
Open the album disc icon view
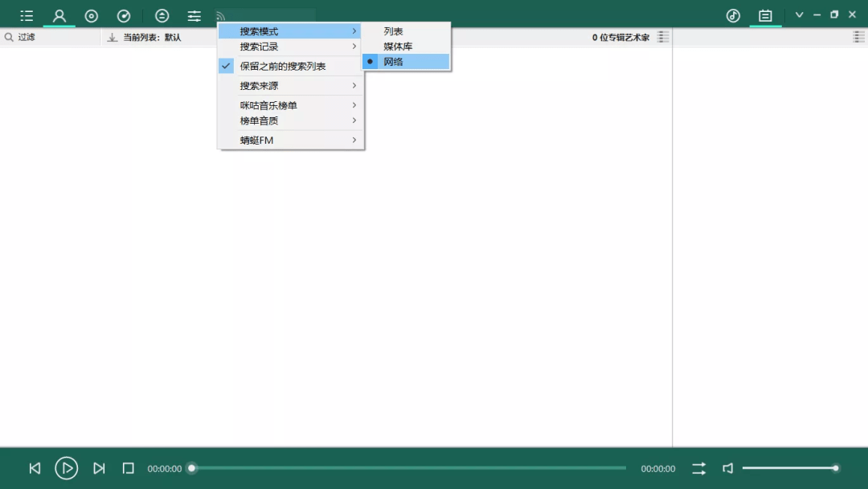(92, 15)
